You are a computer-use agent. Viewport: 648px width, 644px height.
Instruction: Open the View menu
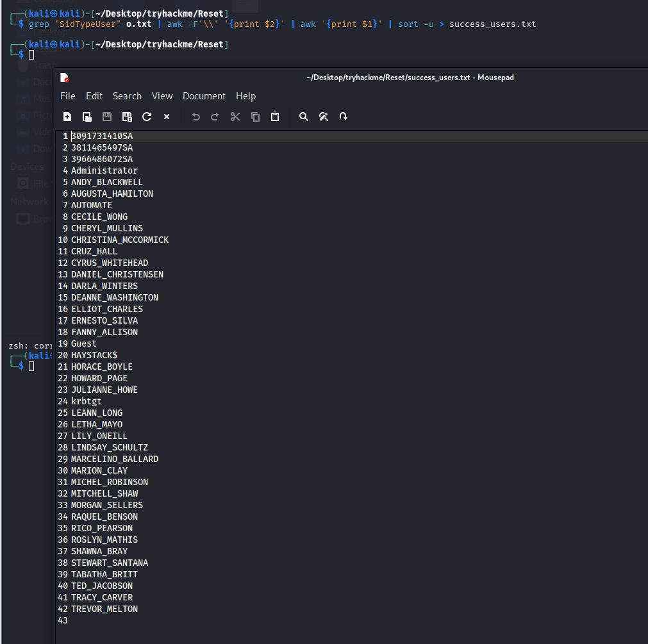(x=162, y=96)
